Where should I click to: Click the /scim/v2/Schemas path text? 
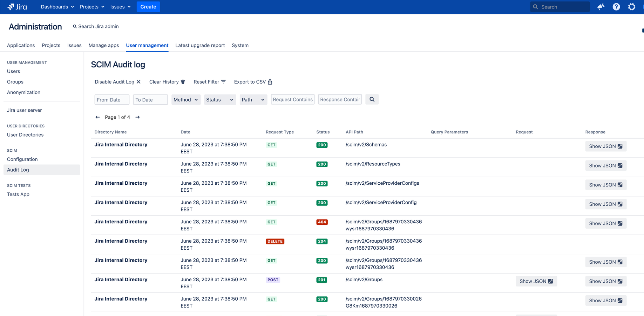[x=366, y=145]
